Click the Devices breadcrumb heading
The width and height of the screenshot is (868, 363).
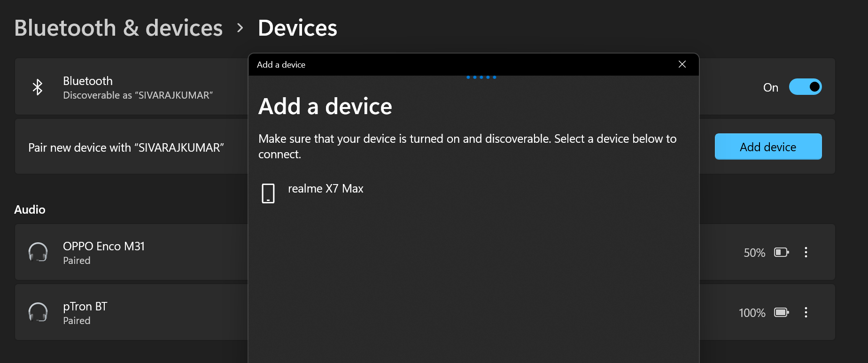pyautogui.click(x=297, y=28)
